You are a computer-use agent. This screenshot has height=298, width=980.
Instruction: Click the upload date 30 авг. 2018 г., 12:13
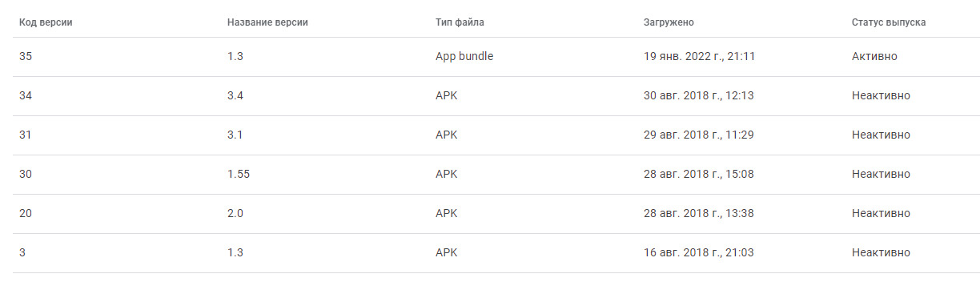click(698, 96)
